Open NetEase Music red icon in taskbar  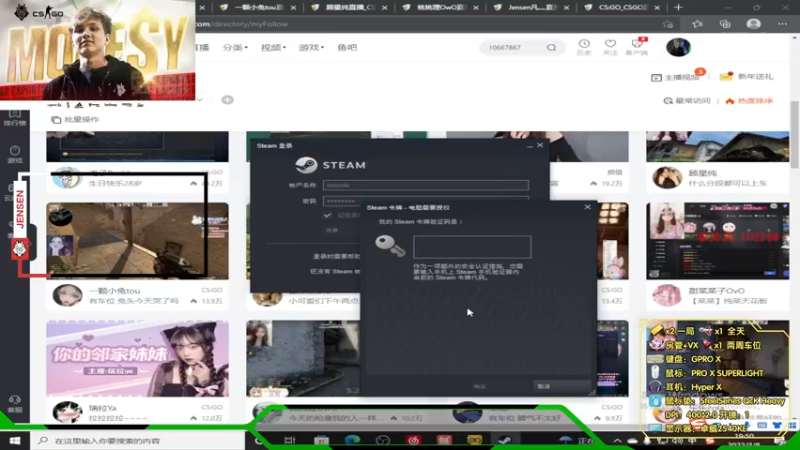414,440
